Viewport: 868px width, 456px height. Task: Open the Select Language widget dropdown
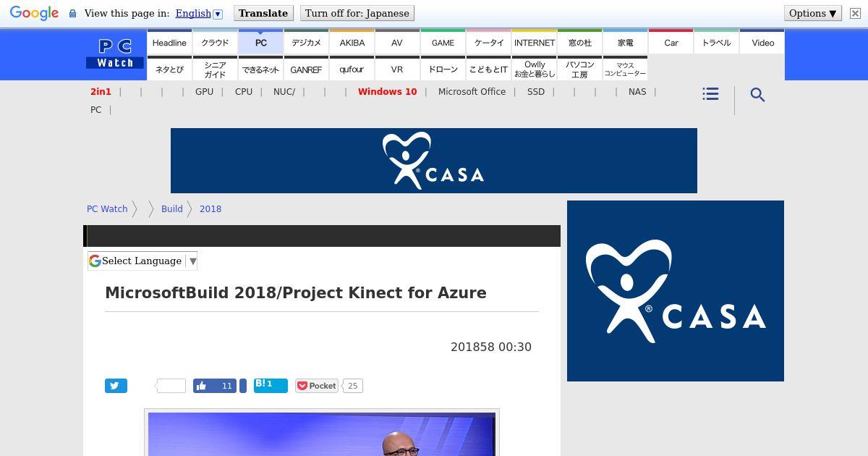pos(142,261)
